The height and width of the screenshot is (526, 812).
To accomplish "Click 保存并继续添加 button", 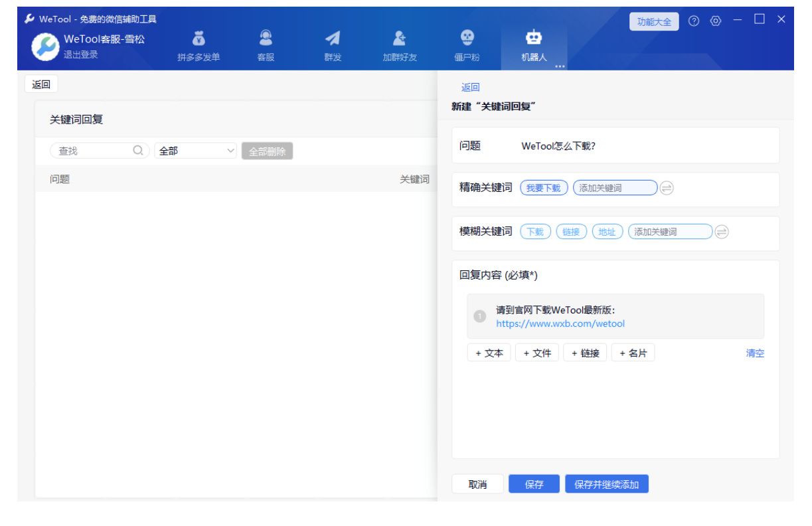I will [607, 484].
